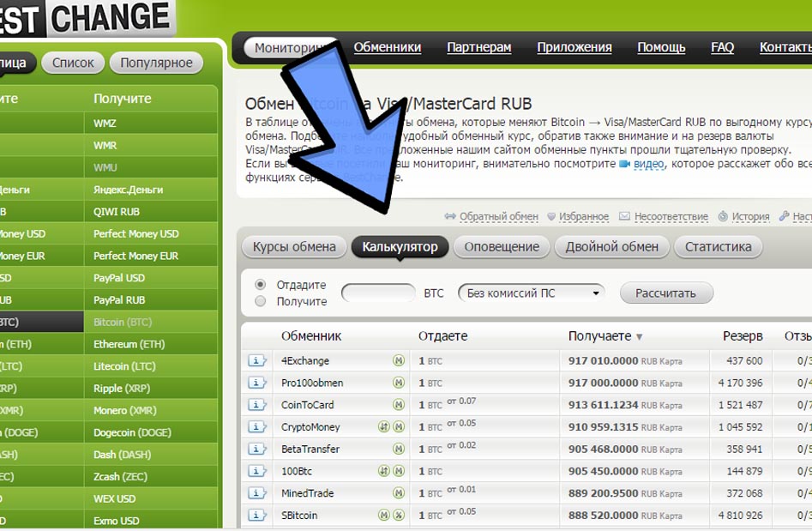The width and height of the screenshot is (812, 531).
Task: Sort by Получаете column arrow
Action: pos(639,337)
